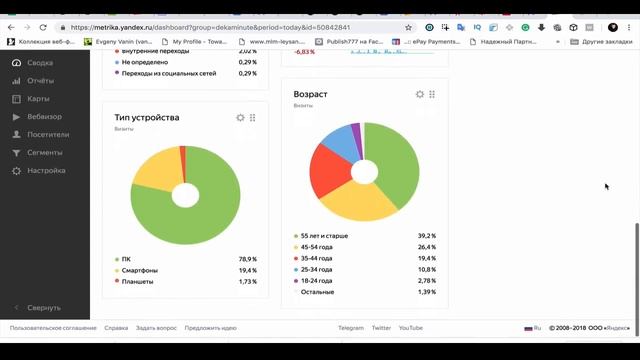The width and height of the screenshot is (640, 360).
Task: Open the browser profile avatar
Action: coord(613,27)
